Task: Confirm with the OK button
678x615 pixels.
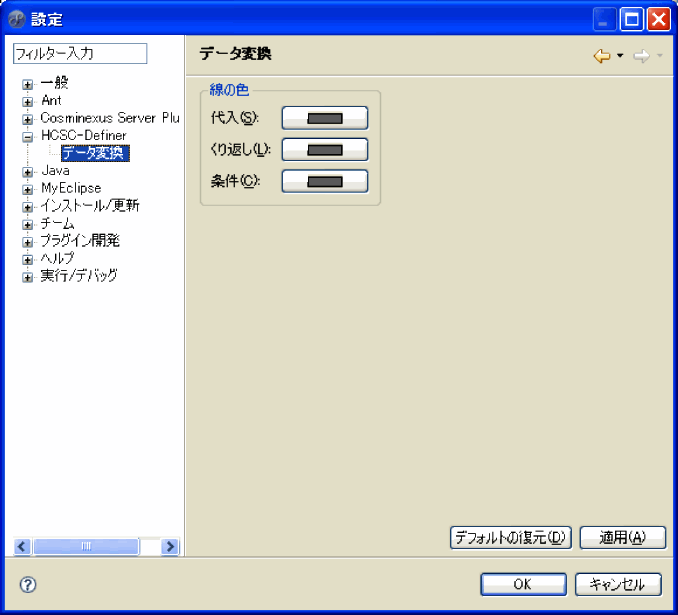Action: (x=523, y=584)
